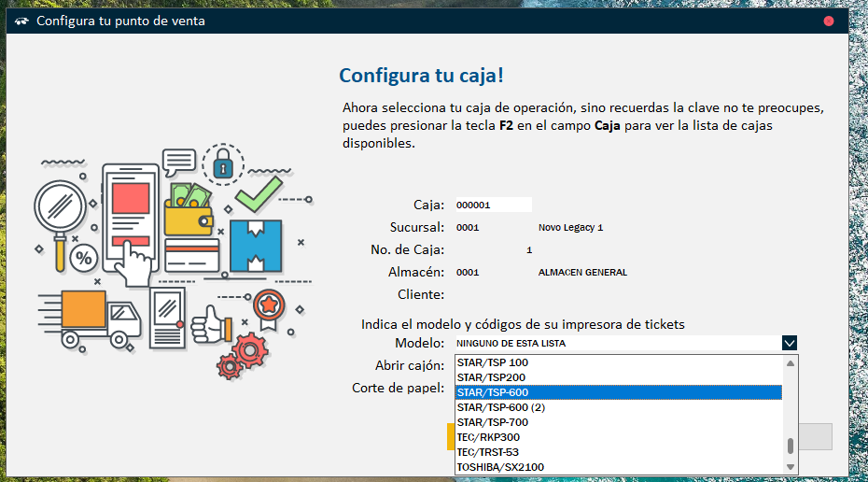This screenshot has height=482, width=868.
Task: Collapse the Modelo dropdown via its arrow
Action: point(790,343)
